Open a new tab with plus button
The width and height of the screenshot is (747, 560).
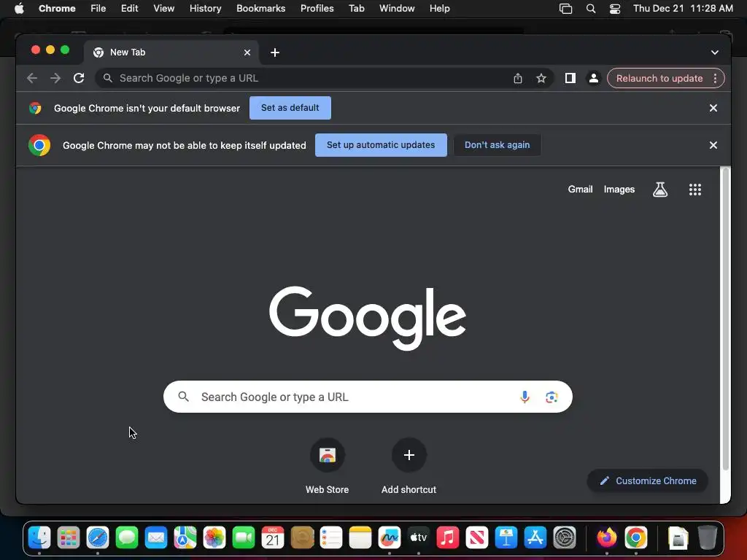(275, 52)
